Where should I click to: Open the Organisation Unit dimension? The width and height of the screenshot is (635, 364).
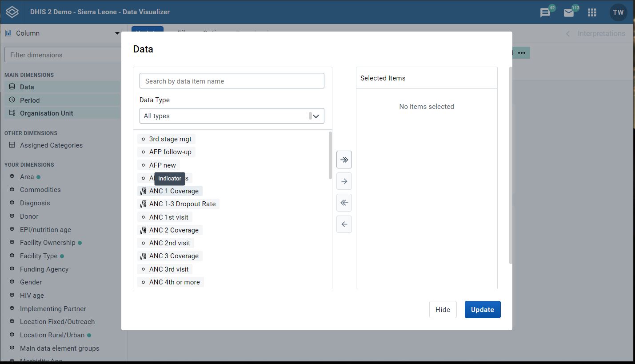tap(46, 113)
